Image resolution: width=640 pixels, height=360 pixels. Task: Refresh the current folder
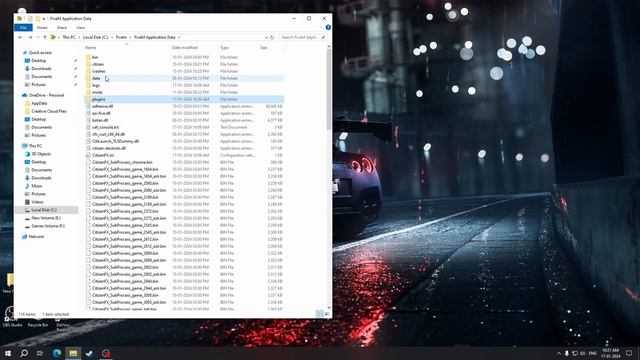[272, 37]
